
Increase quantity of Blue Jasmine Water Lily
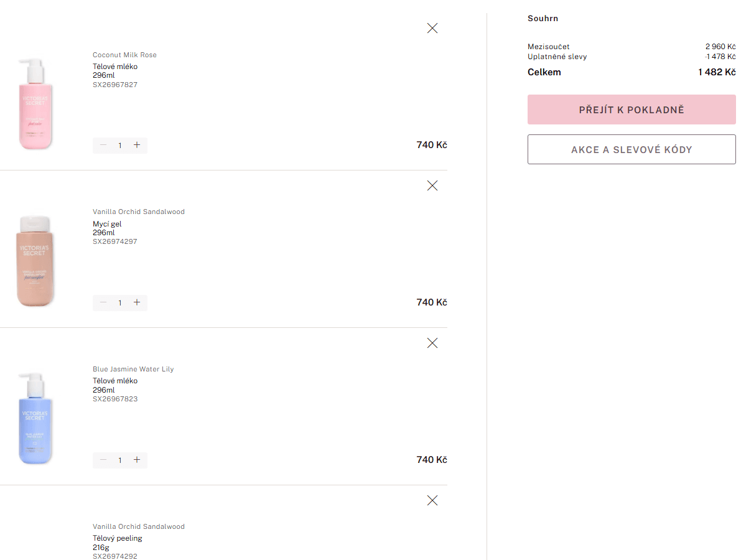[137, 460]
